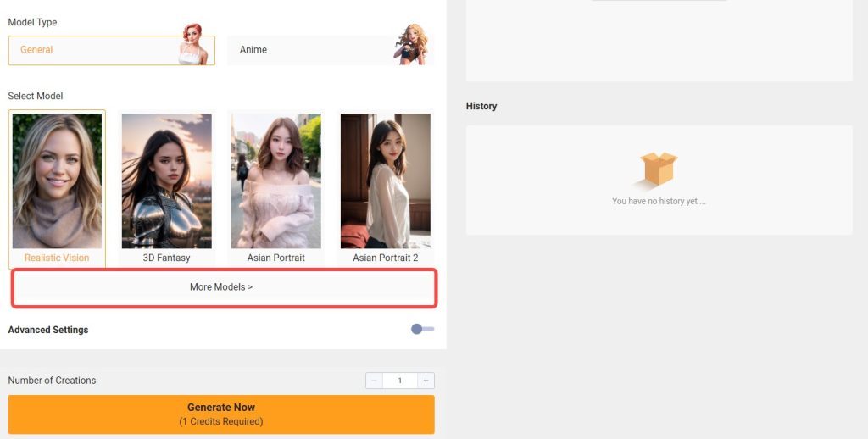Toggle the Advanced Settings switch
The height and width of the screenshot is (439, 868).
coord(423,330)
